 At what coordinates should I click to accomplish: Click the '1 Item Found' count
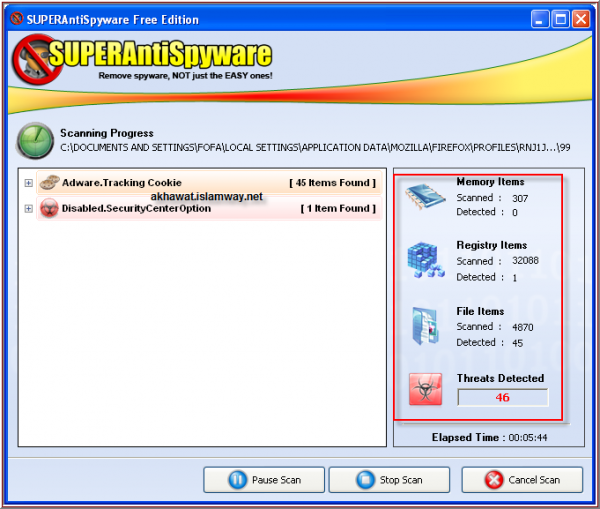[338, 209]
